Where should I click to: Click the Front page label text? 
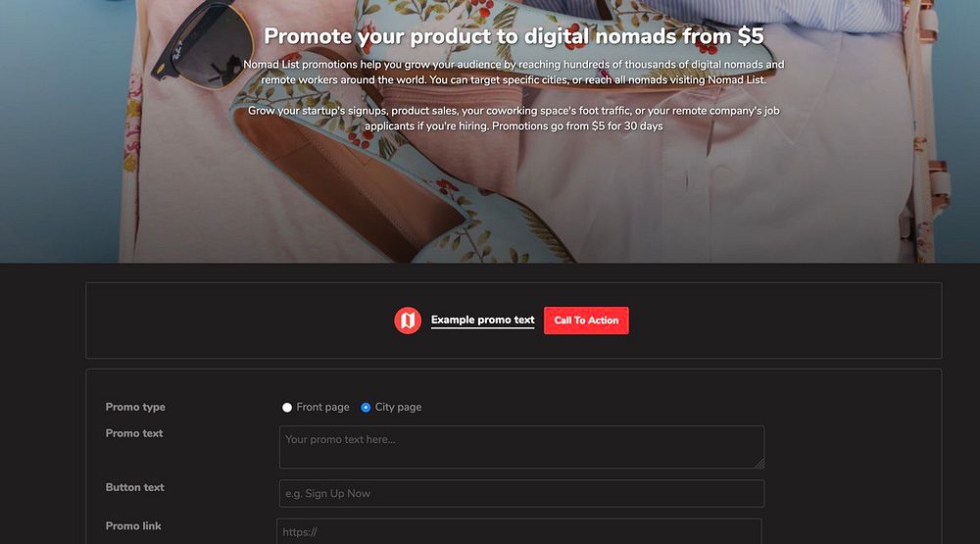coord(322,407)
